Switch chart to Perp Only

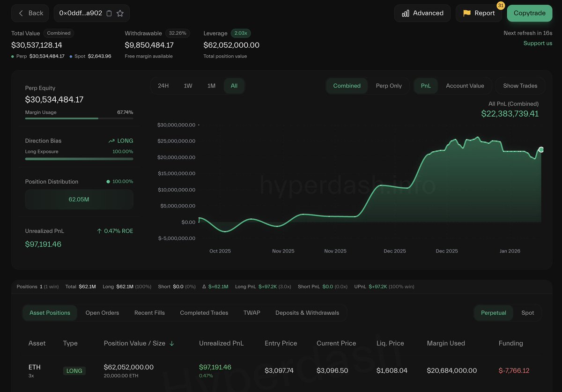[x=388, y=86]
